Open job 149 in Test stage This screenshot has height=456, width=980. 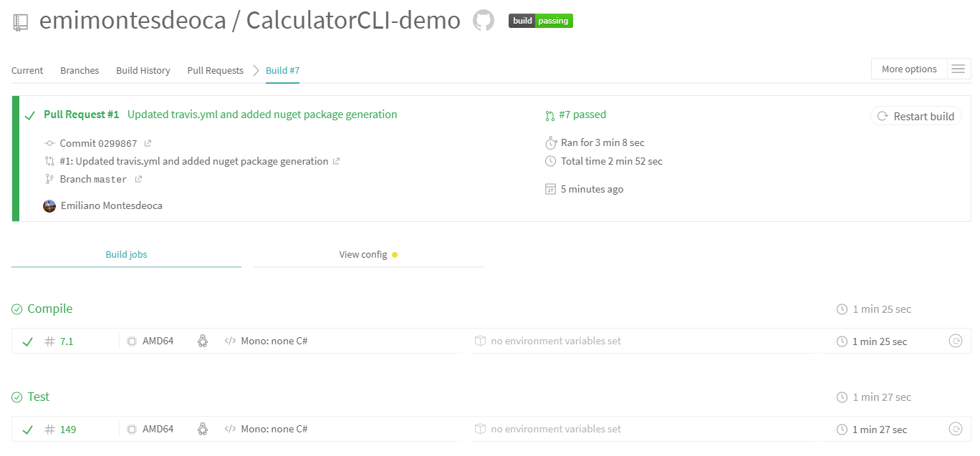click(x=68, y=430)
